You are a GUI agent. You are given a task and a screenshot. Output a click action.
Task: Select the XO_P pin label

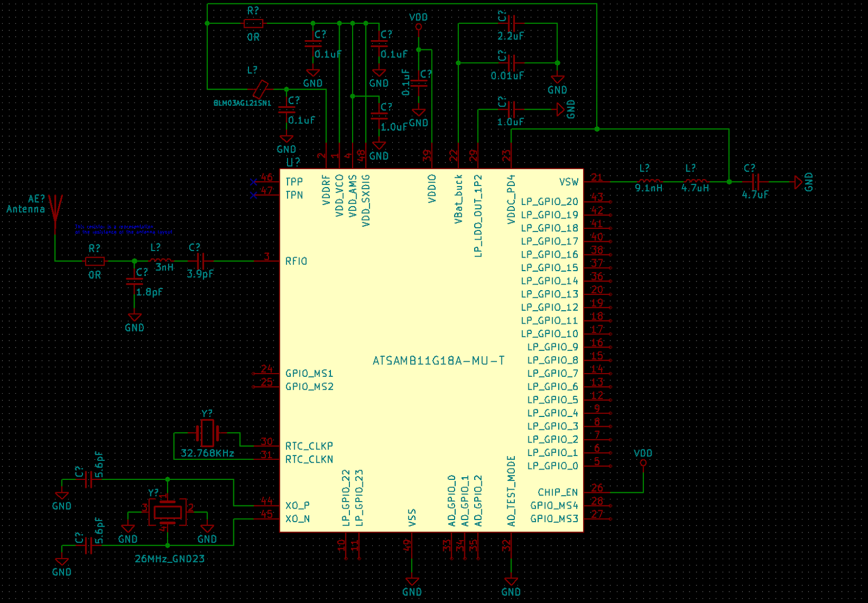pos(297,506)
